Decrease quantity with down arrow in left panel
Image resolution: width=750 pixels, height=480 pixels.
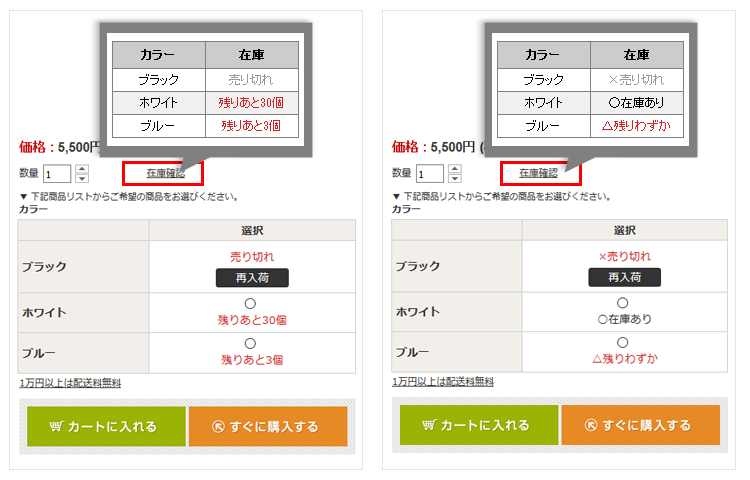82,178
